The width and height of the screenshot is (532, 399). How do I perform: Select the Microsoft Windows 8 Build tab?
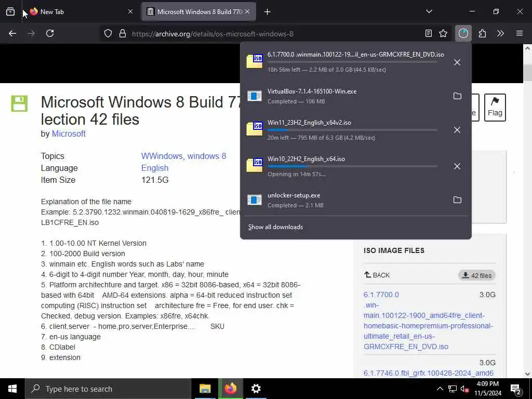pos(198,12)
